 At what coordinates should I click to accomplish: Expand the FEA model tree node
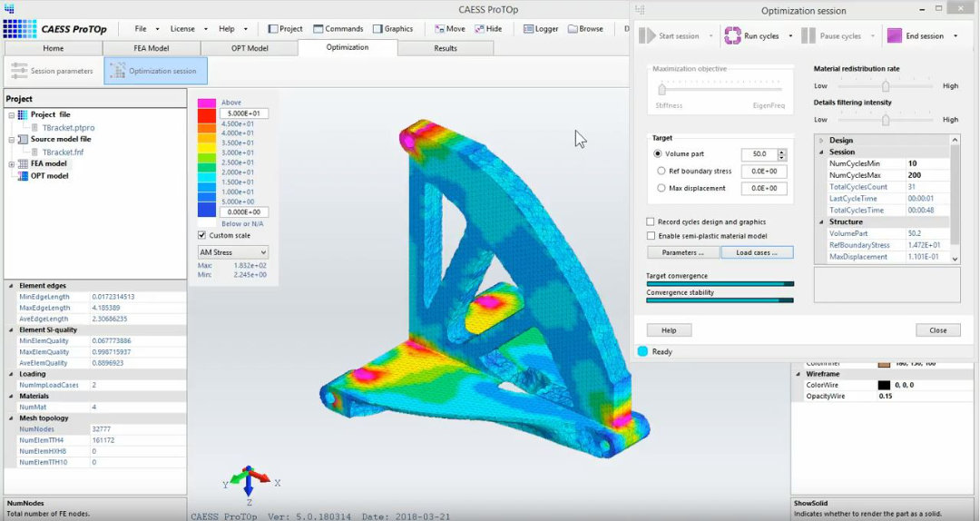pos(11,163)
